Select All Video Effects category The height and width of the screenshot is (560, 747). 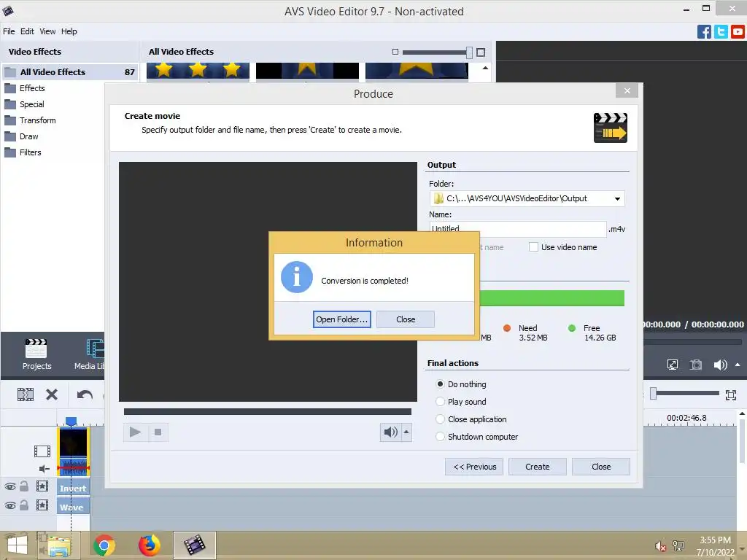tap(70, 72)
